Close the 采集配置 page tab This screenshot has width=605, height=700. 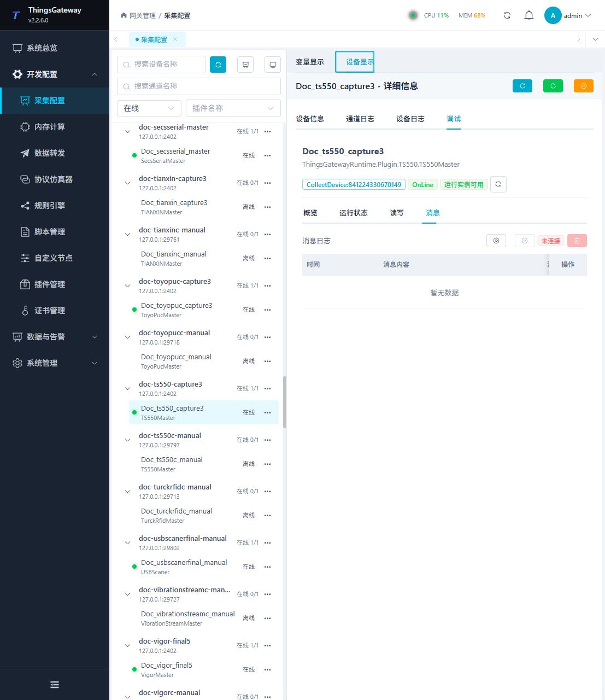point(175,39)
